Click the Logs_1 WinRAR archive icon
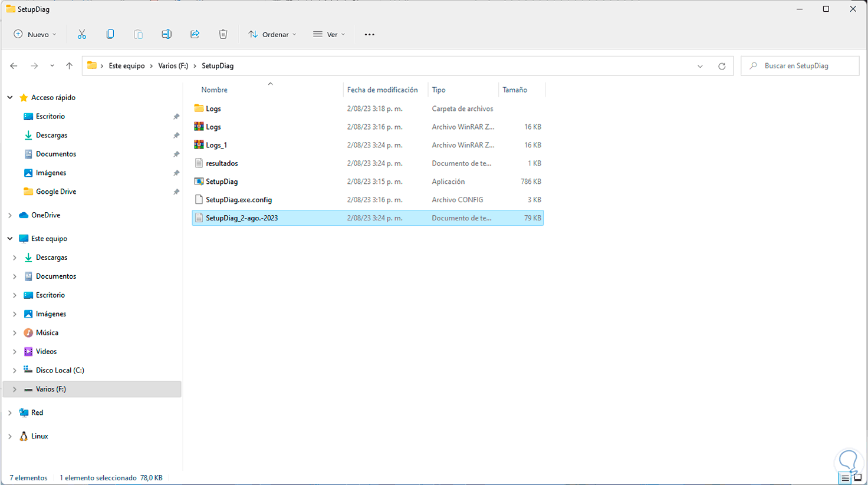This screenshot has height=485, width=868. (x=199, y=145)
